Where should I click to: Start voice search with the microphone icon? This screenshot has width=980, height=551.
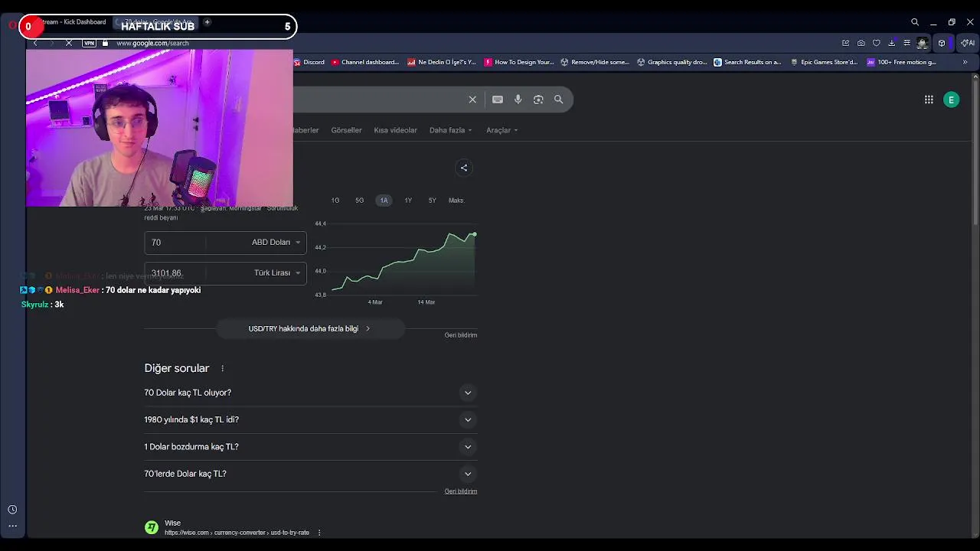518,99
